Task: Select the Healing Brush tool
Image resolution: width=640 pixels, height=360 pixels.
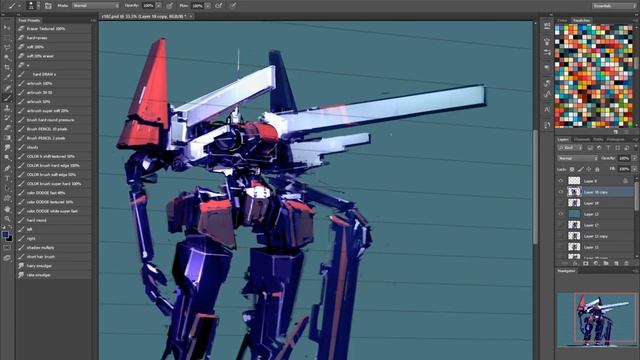Action: point(7,88)
